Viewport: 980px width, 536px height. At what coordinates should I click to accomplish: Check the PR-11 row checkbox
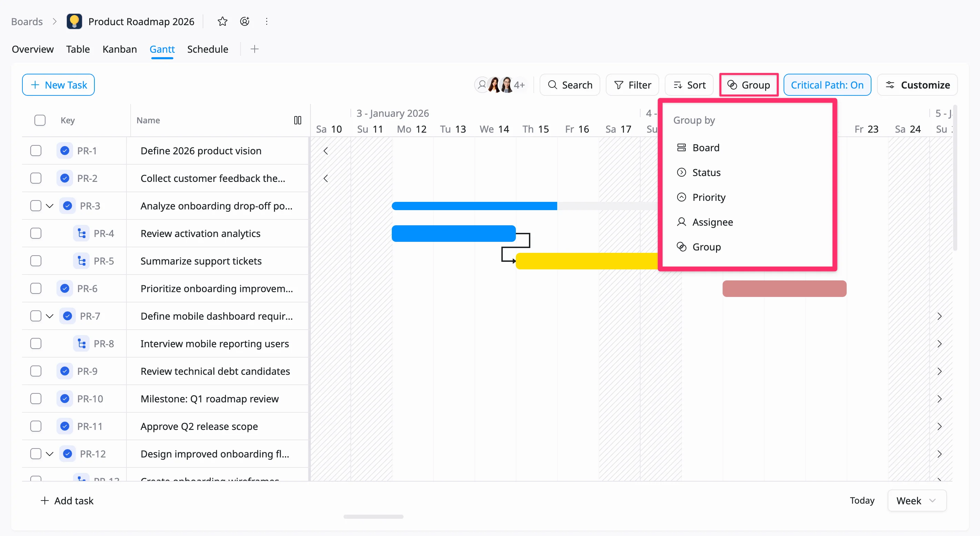pyautogui.click(x=36, y=426)
